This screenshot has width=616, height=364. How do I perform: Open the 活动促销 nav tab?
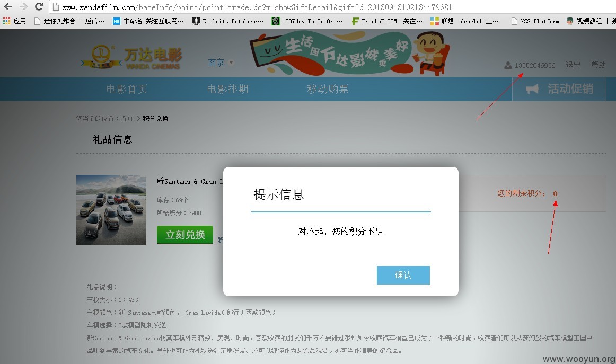pos(559,89)
